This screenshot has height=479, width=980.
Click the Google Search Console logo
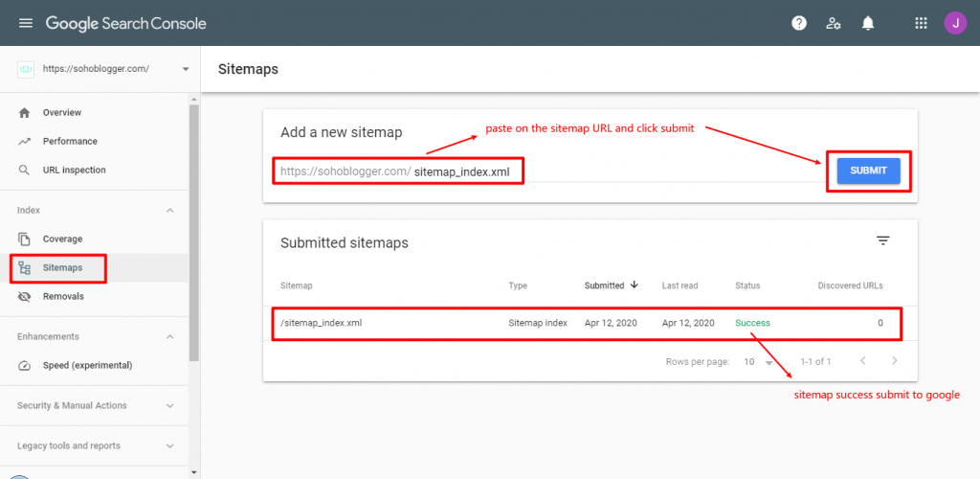coord(125,24)
